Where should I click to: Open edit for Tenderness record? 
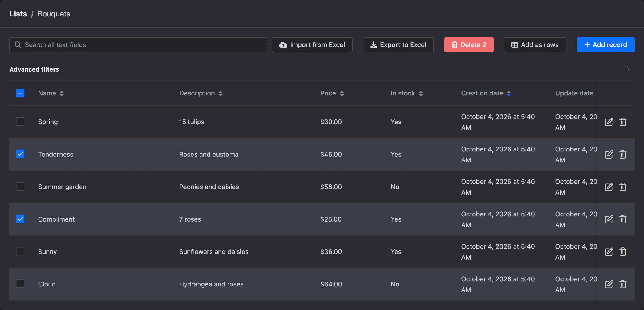609,154
